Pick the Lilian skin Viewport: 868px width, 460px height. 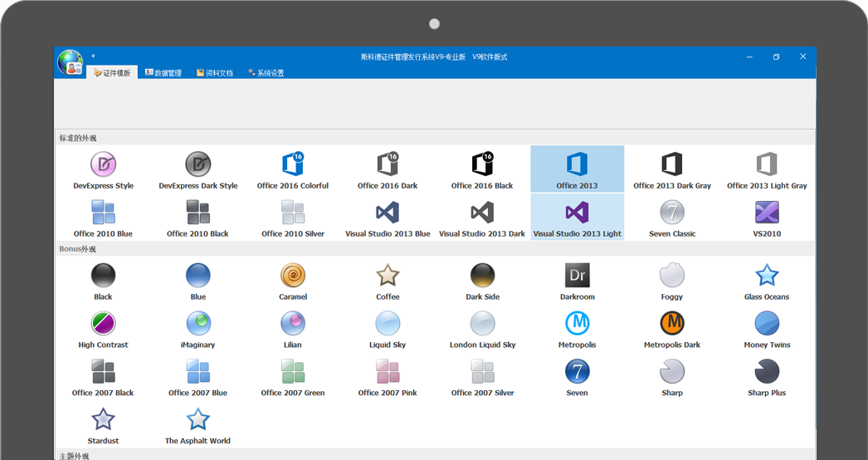293,329
